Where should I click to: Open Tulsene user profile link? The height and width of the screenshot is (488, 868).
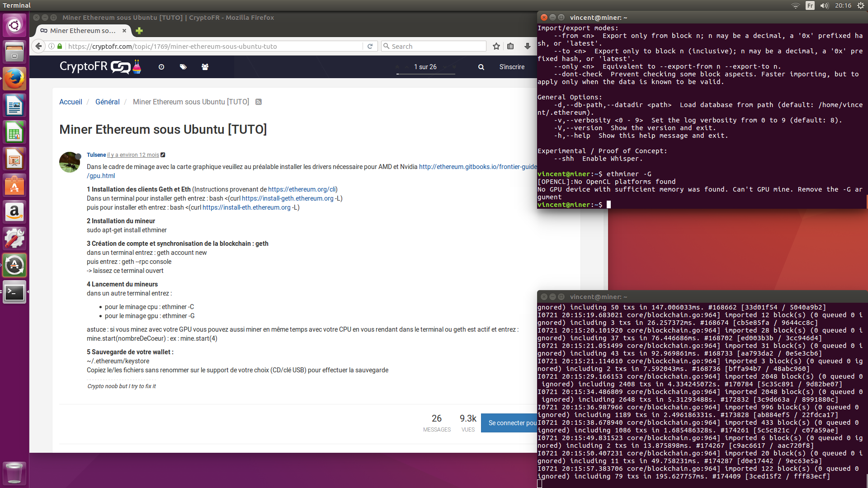(x=96, y=155)
